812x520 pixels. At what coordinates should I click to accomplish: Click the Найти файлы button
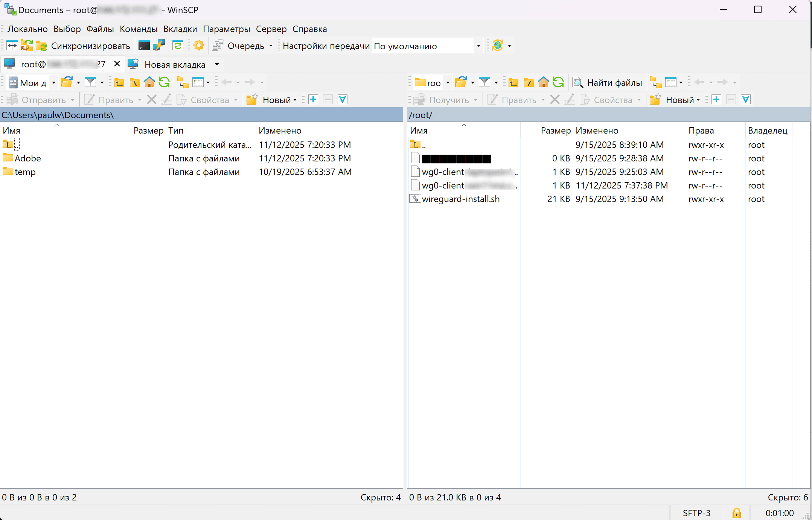608,82
